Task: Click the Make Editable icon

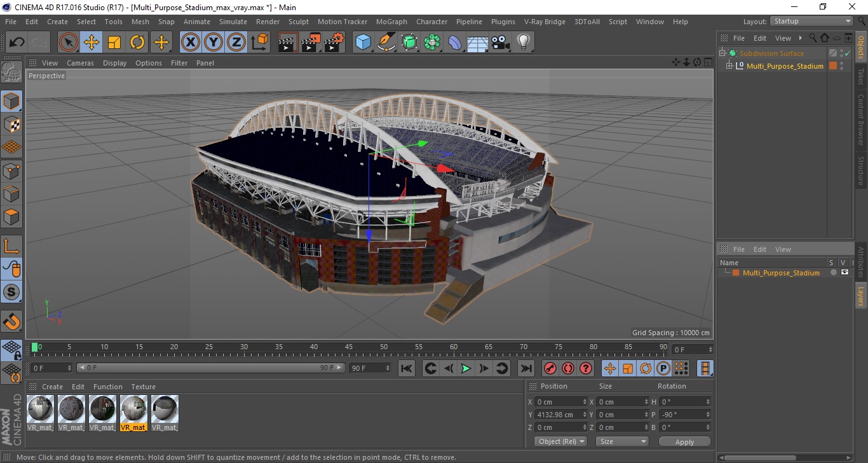Action: pos(11,72)
